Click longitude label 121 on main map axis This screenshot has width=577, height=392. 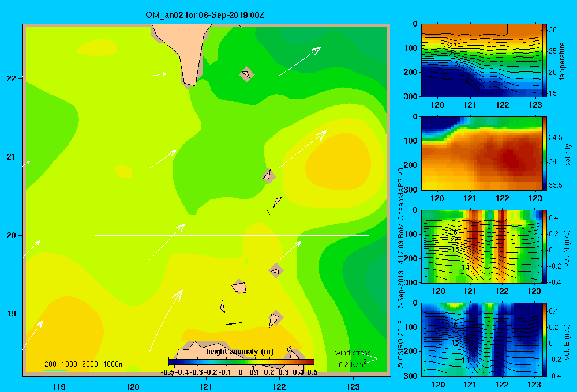(206, 386)
